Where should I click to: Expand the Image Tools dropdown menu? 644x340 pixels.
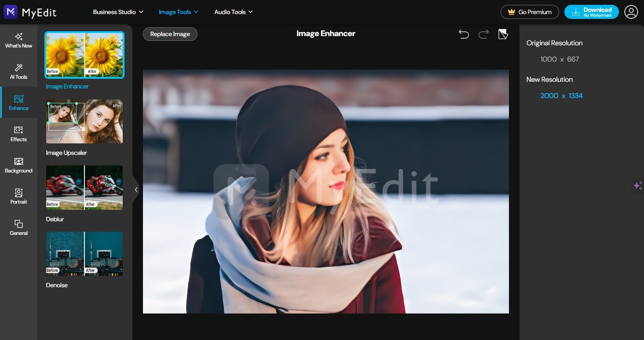point(178,12)
